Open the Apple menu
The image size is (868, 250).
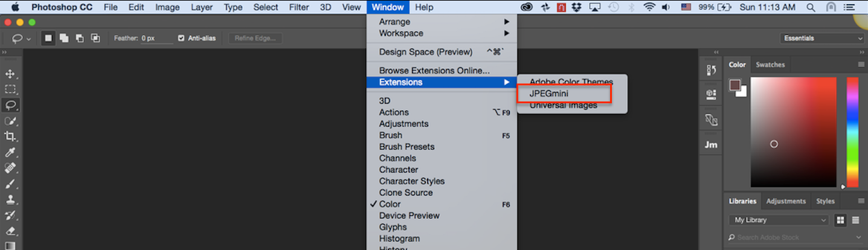pos(15,7)
